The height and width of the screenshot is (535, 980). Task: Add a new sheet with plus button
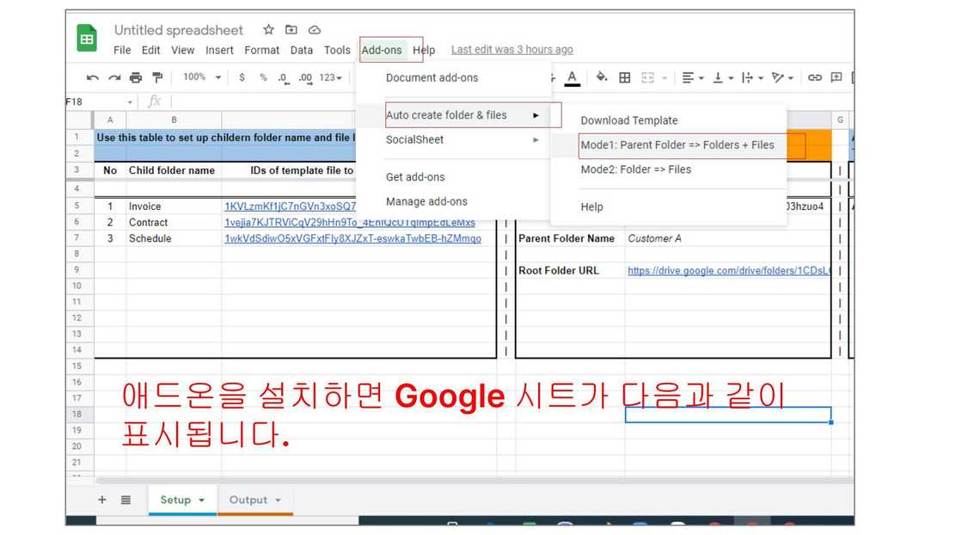[102, 500]
